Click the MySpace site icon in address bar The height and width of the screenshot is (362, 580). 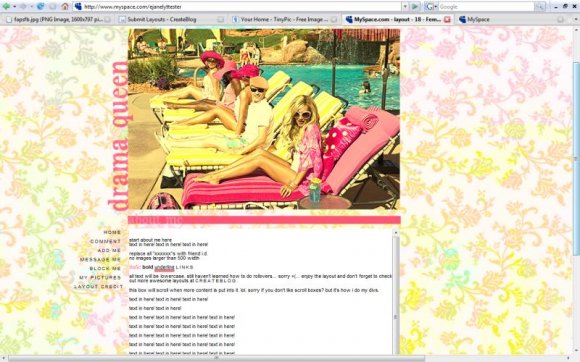(78, 7)
